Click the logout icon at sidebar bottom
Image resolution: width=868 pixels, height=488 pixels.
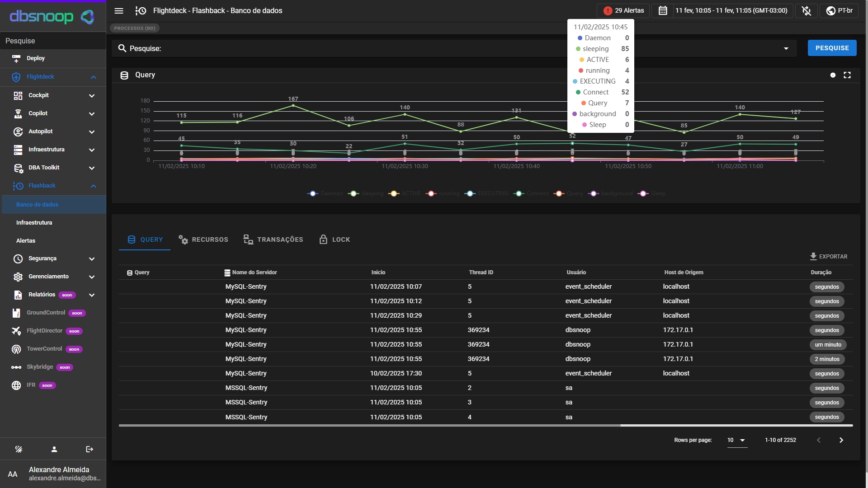89,449
